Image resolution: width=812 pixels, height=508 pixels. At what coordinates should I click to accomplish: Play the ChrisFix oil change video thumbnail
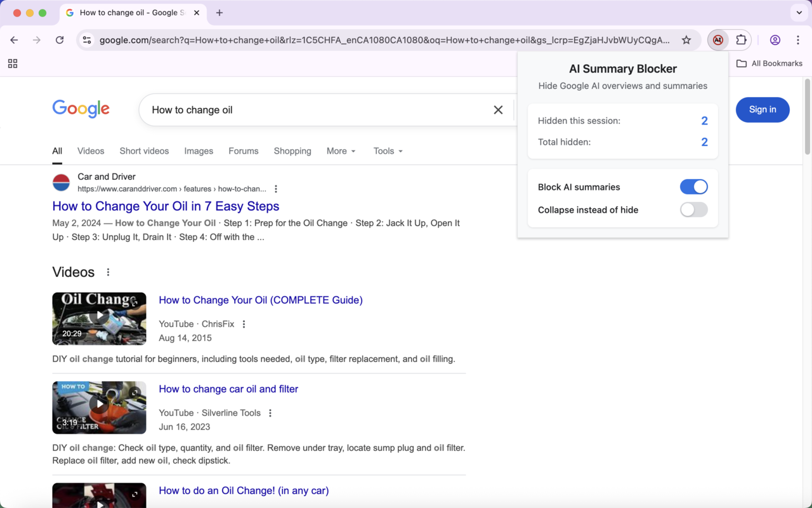point(99,318)
